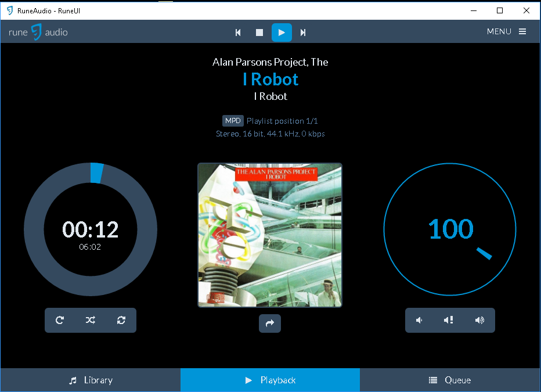Click the volume knob dial
This screenshot has height=392, width=541.
pyautogui.click(x=450, y=229)
